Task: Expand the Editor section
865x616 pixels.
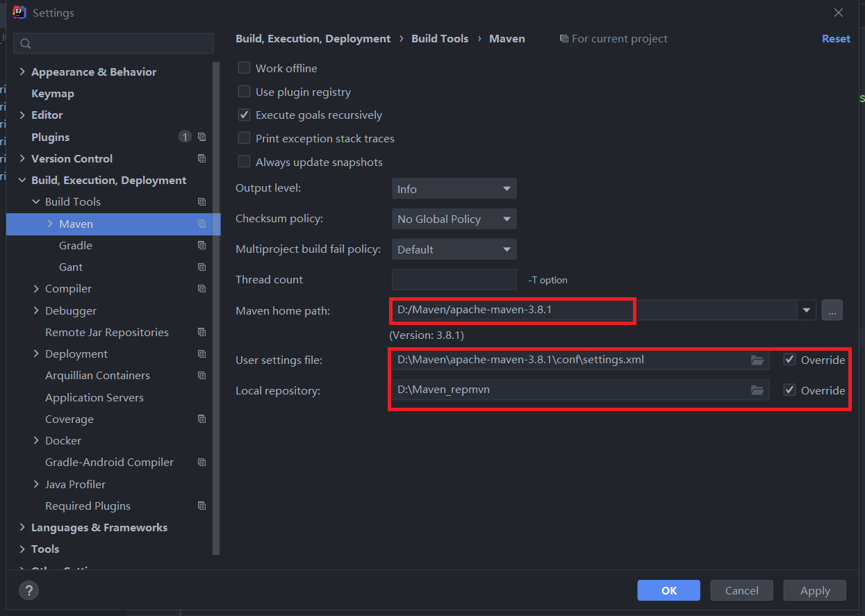Action: tap(22, 115)
